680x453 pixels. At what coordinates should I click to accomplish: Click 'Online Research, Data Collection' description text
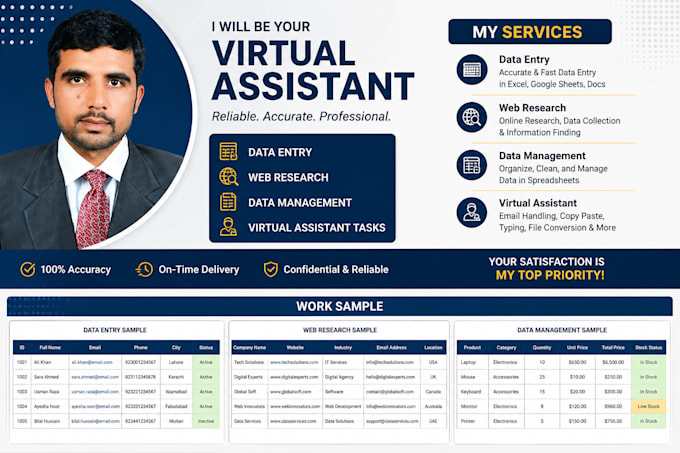click(x=559, y=121)
